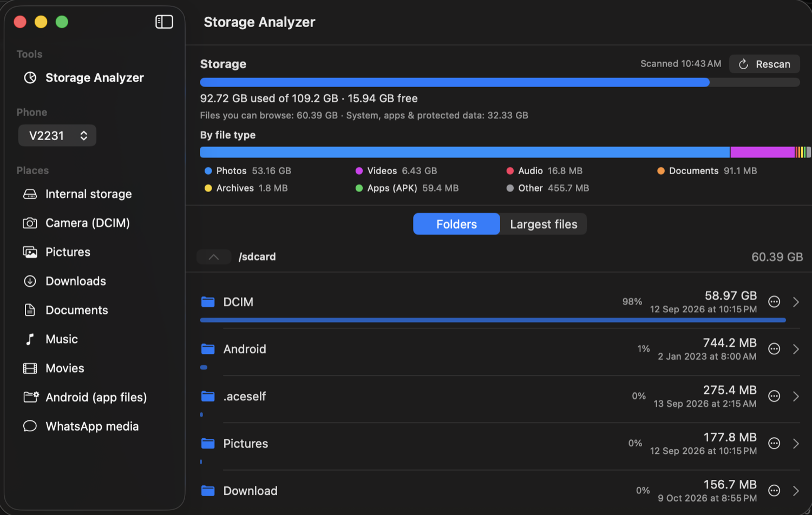Click the .aceself folder icon

point(208,396)
